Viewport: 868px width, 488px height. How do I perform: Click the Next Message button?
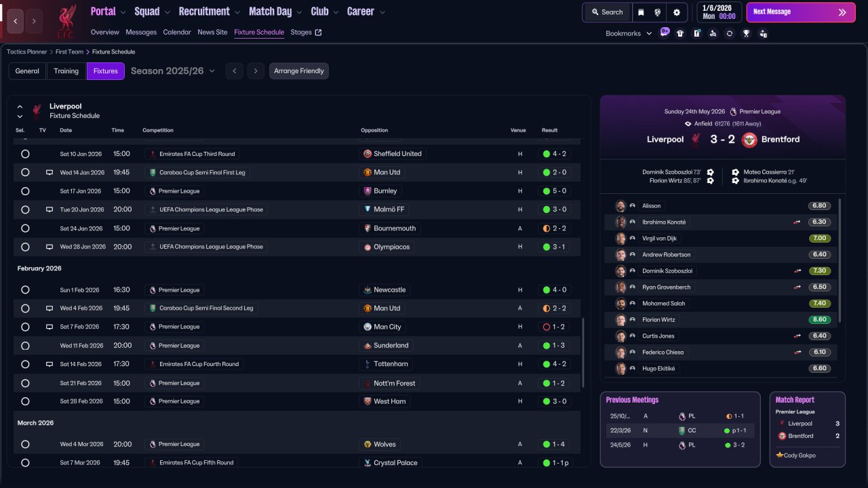coord(801,12)
